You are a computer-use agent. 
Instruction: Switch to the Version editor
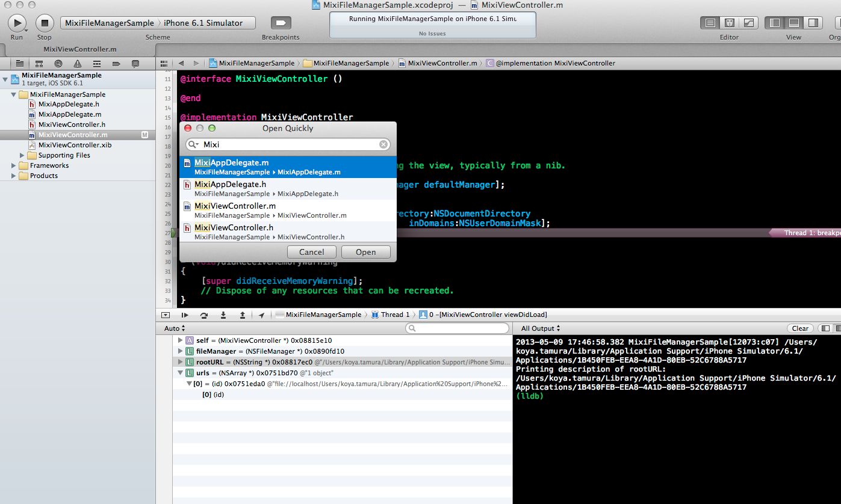(x=748, y=23)
